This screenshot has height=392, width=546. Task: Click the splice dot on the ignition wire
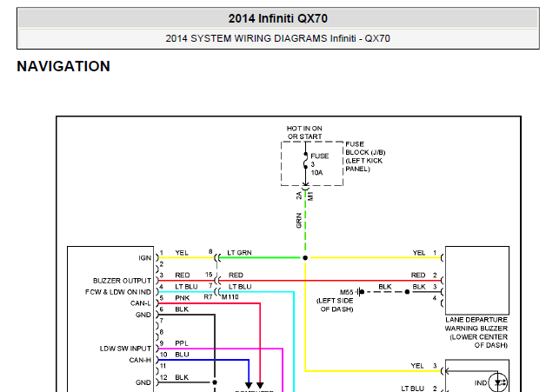point(305,258)
